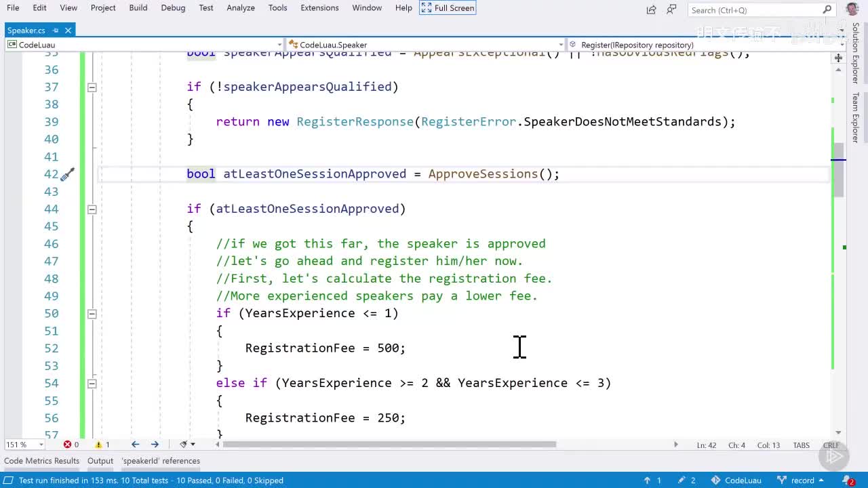868x488 pixels.
Task: Open the Build menu
Action: point(138,7)
